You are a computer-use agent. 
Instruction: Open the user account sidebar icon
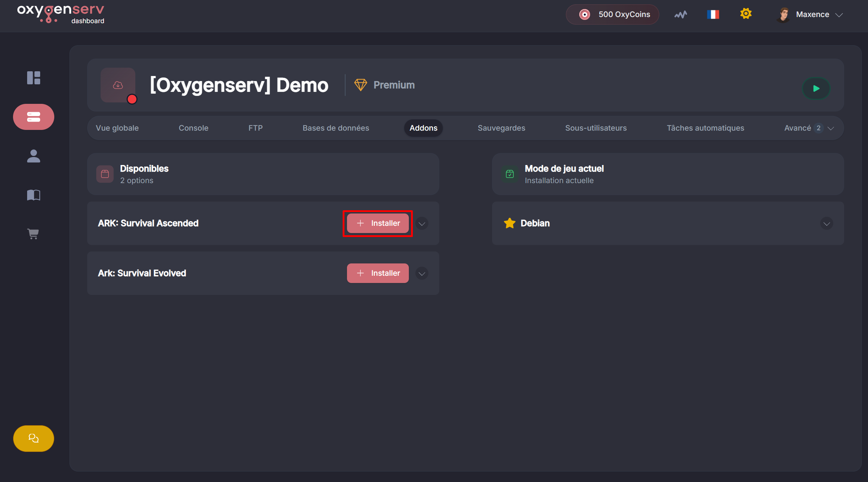point(34,156)
